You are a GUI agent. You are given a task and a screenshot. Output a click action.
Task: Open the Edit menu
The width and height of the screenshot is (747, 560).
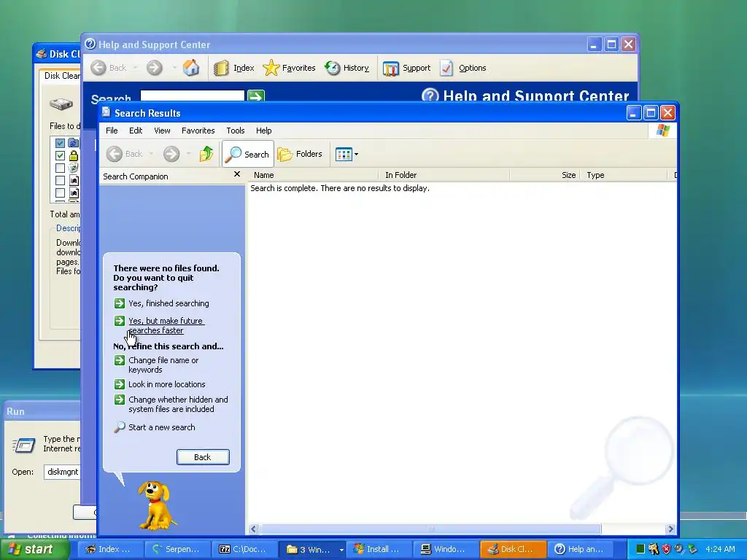tap(136, 131)
